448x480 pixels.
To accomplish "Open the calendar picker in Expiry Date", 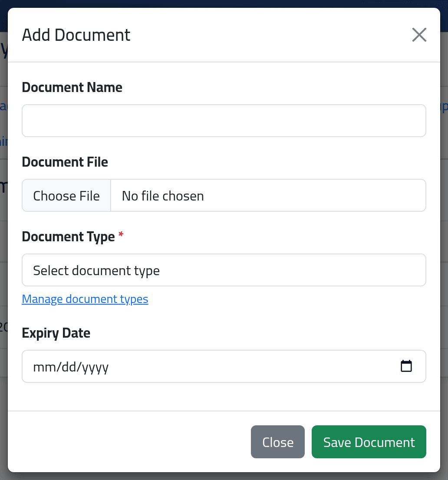I will pyautogui.click(x=406, y=366).
